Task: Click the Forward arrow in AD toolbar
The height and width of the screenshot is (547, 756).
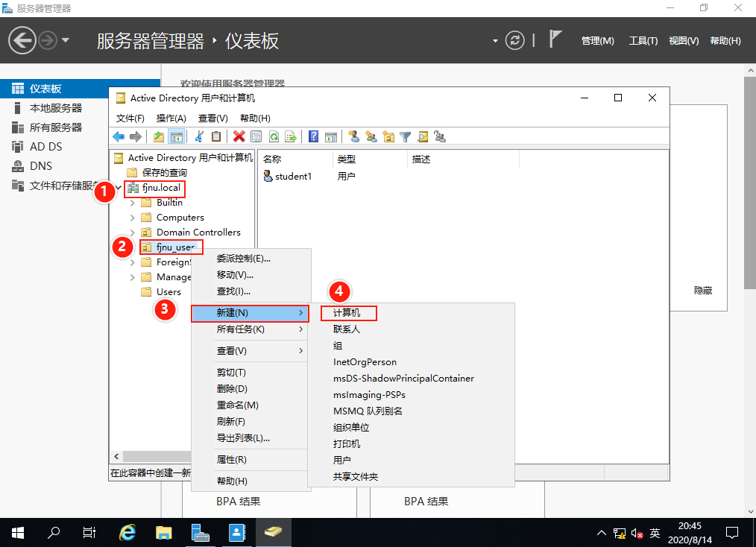Action: (136, 137)
